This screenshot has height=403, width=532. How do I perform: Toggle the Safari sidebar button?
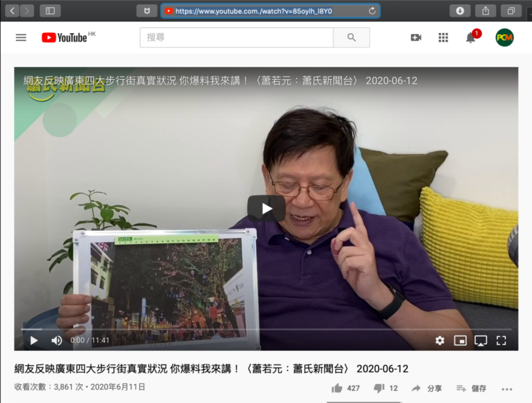50,11
